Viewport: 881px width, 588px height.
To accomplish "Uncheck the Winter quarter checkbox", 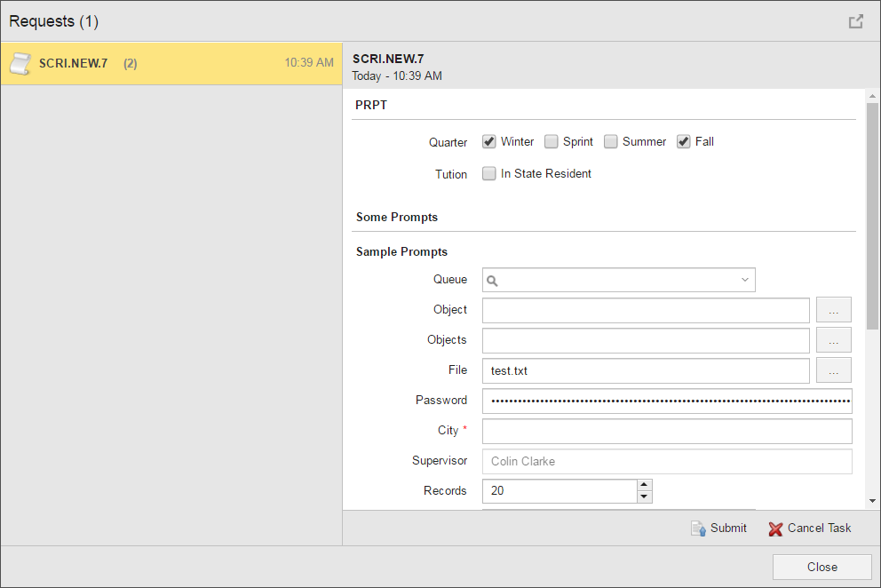I will (489, 141).
